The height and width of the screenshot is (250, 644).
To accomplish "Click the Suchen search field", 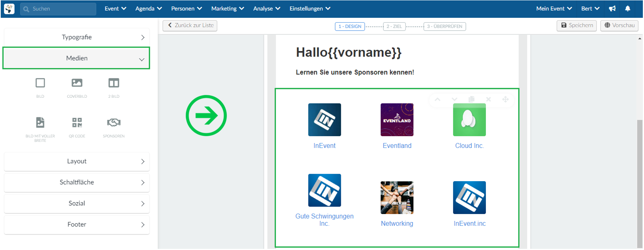I will (58, 9).
